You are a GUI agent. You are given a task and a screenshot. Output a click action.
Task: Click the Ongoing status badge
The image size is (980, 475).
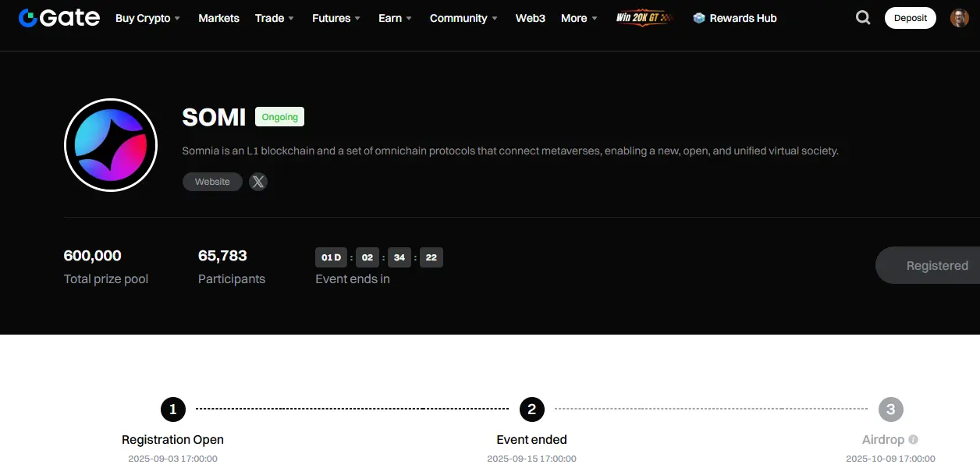click(279, 117)
